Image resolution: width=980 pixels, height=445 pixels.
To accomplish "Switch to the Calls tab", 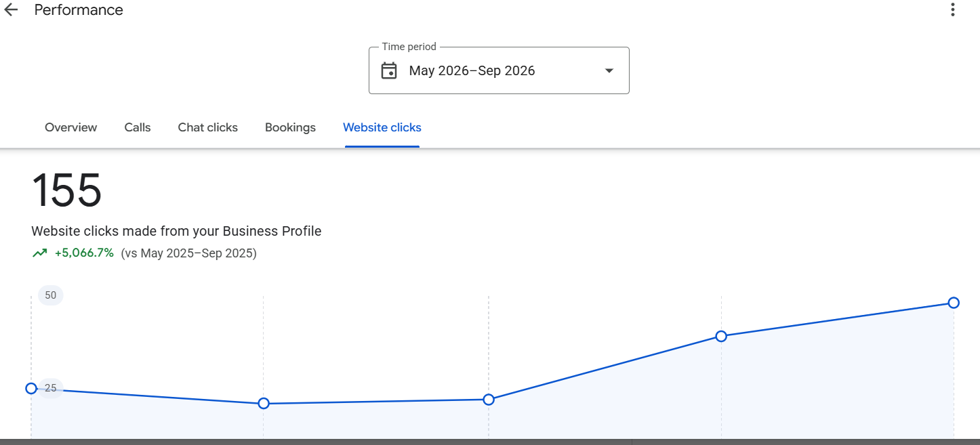I will 138,127.
